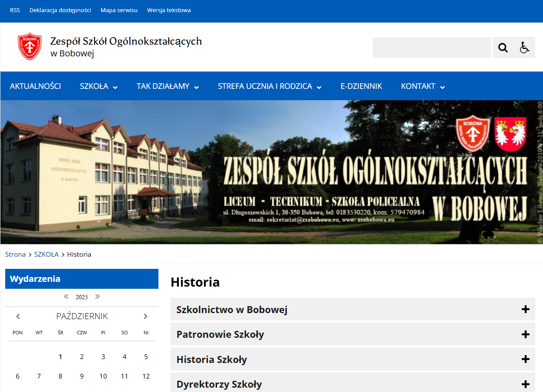The image size is (543, 392).
Task: Go to AKTUALNOŚCI page
Action: point(36,86)
